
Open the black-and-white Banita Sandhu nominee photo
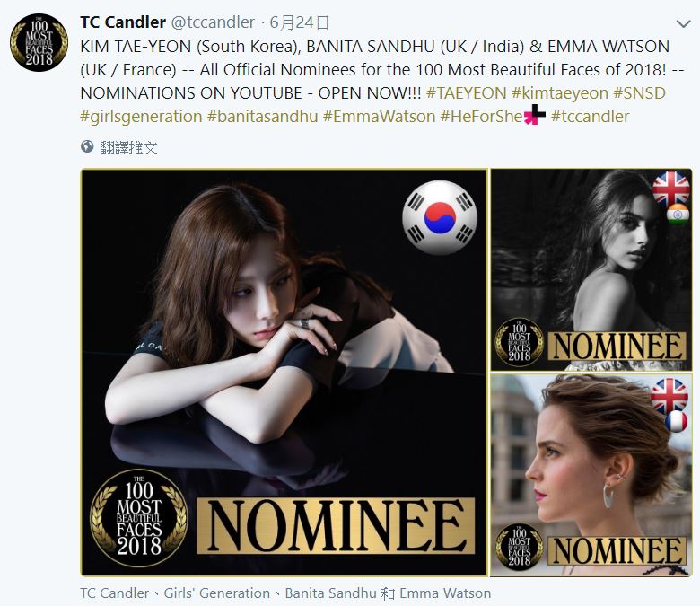click(x=591, y=269)
